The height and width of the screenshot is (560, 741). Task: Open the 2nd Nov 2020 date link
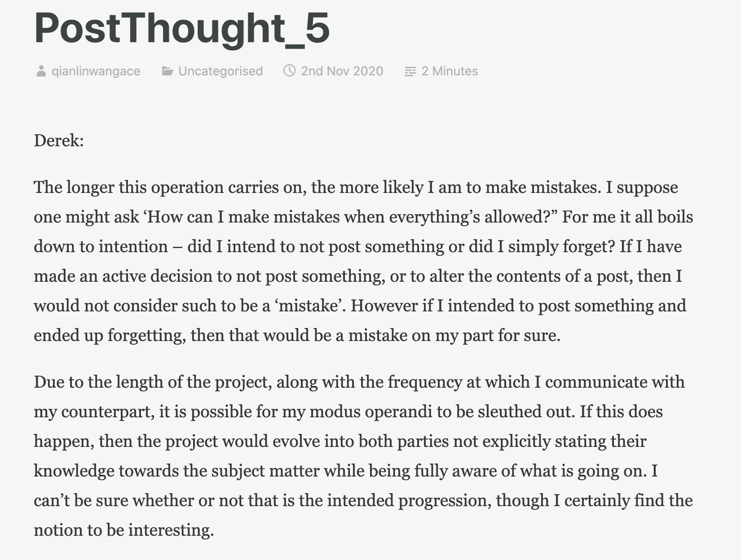[x=342, y=71]
